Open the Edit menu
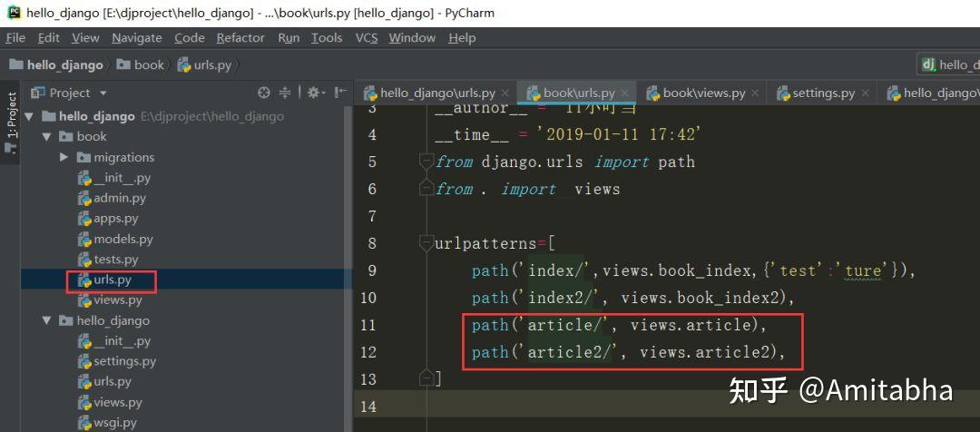This screenshot has height=432, width=980. click(x=48, y=38)
